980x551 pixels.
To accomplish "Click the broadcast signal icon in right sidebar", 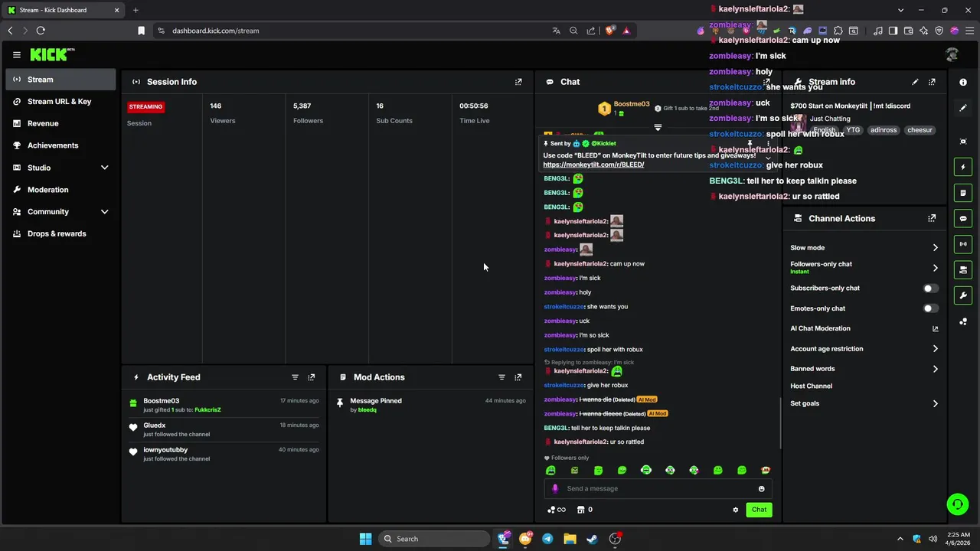I will [x=963, y=244].
